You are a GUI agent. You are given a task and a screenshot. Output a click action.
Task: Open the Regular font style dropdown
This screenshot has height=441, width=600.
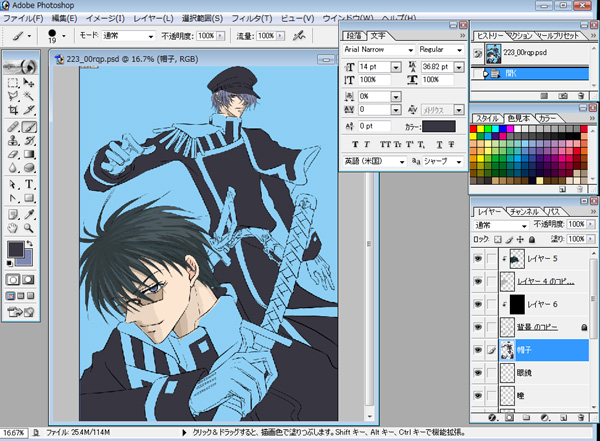460,50
